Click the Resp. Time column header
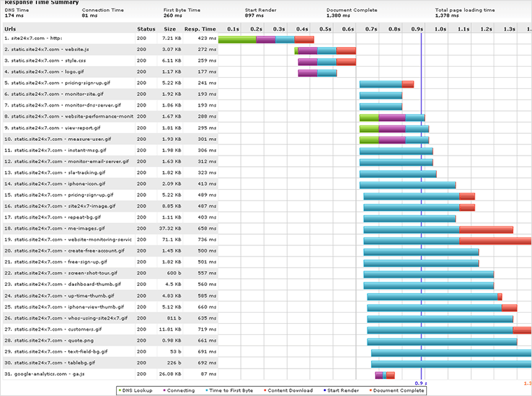 (200, 29)
